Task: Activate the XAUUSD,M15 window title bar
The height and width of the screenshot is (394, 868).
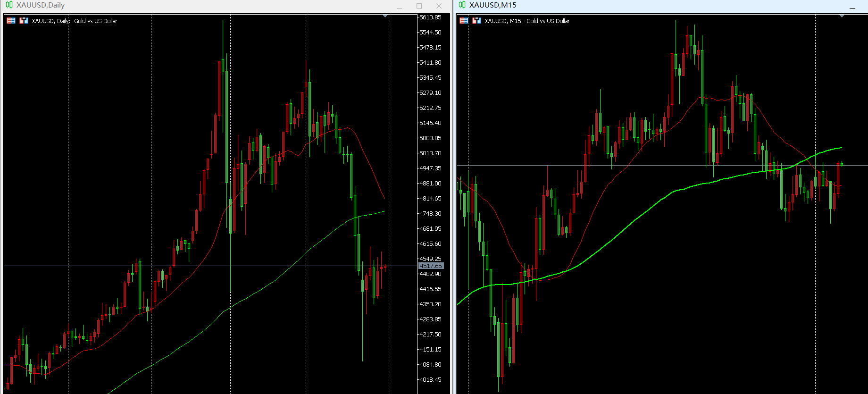Action: pyautogui.click(x=660, y=5)
